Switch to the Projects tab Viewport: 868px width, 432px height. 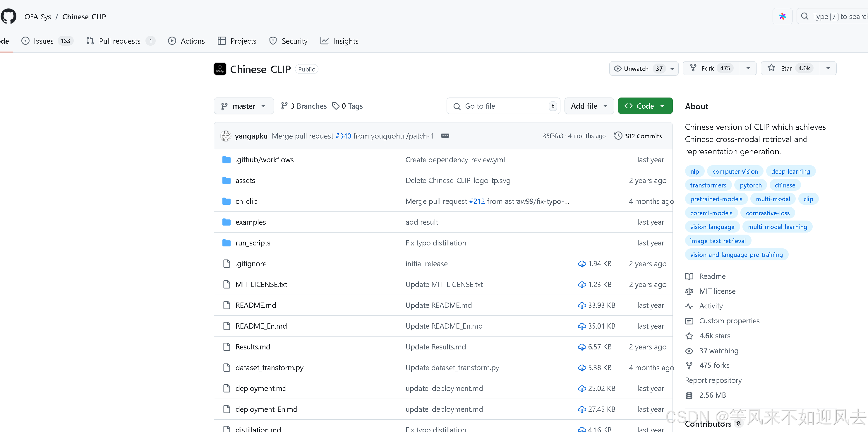(x=237, y=41)
